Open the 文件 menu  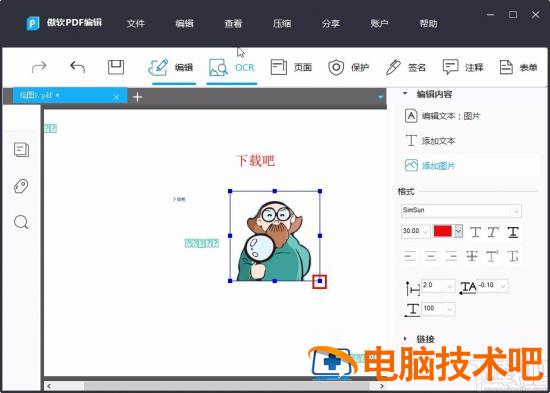click(x=135, y=24)
